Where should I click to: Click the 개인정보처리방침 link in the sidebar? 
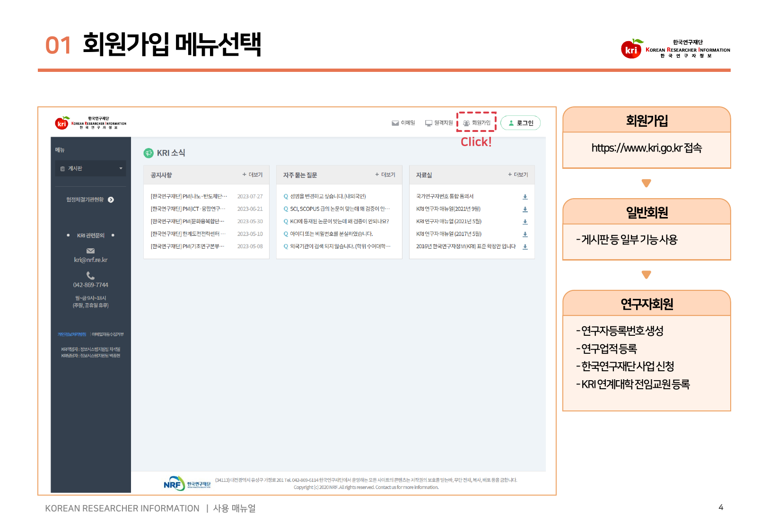pos(72,334)
